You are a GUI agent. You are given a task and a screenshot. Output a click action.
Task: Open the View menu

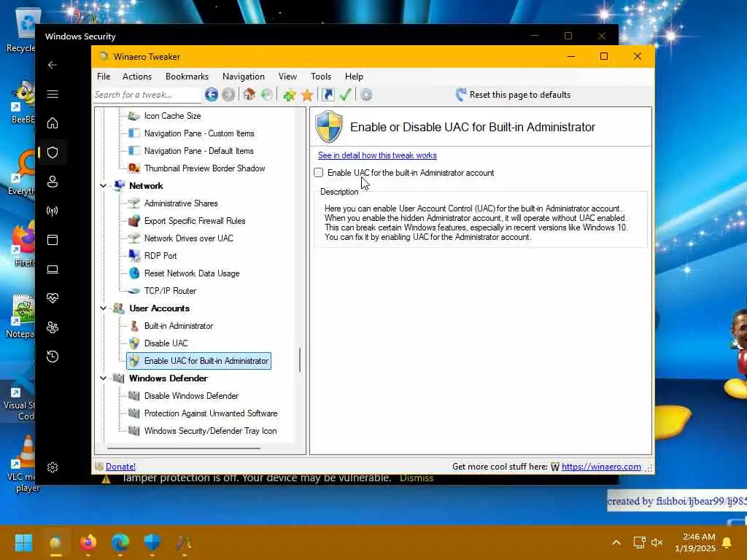pos(287,76)
